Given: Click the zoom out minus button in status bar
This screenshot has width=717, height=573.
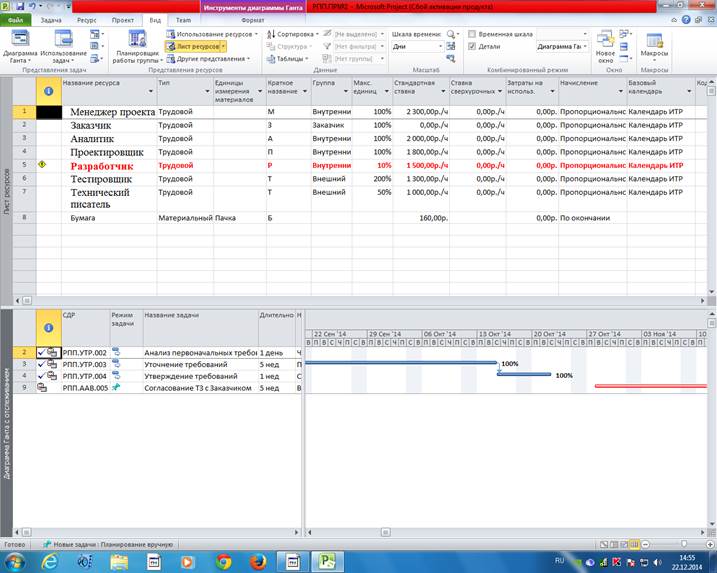Looking at the screenshot, I should click(x=646, y=544).
